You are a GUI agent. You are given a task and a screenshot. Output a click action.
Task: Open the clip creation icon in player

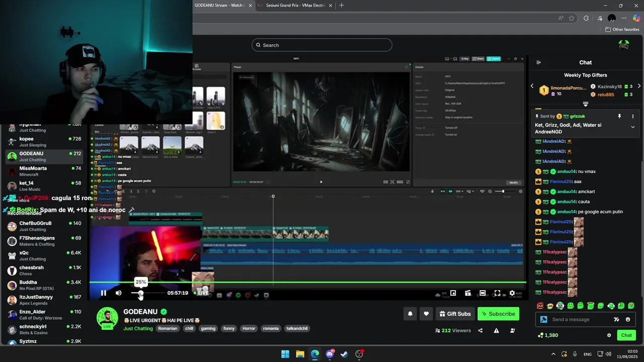coord(467,293)
